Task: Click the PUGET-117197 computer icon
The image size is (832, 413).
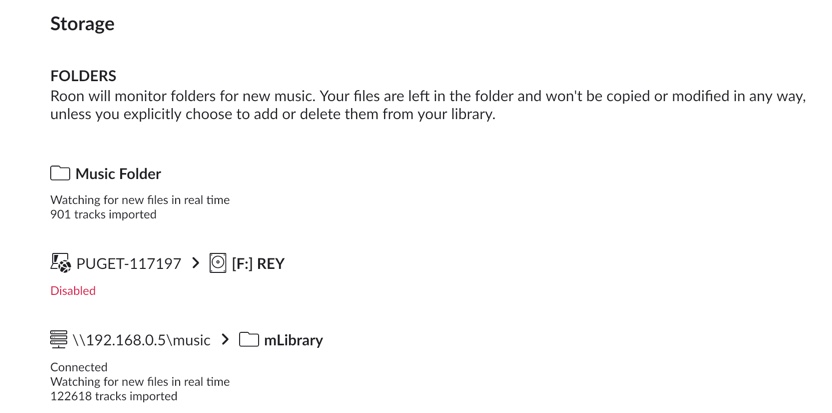Action: [60, 263]
